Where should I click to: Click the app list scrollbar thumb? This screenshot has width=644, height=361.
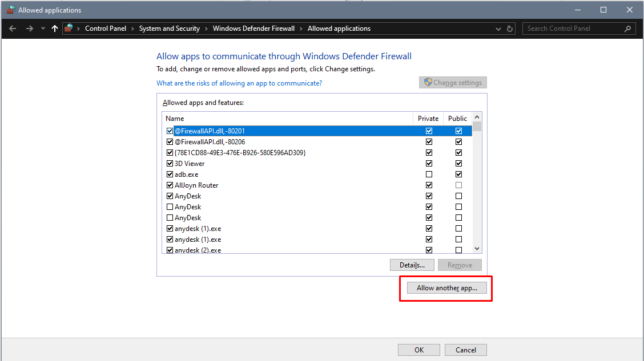tap(477, 127)
